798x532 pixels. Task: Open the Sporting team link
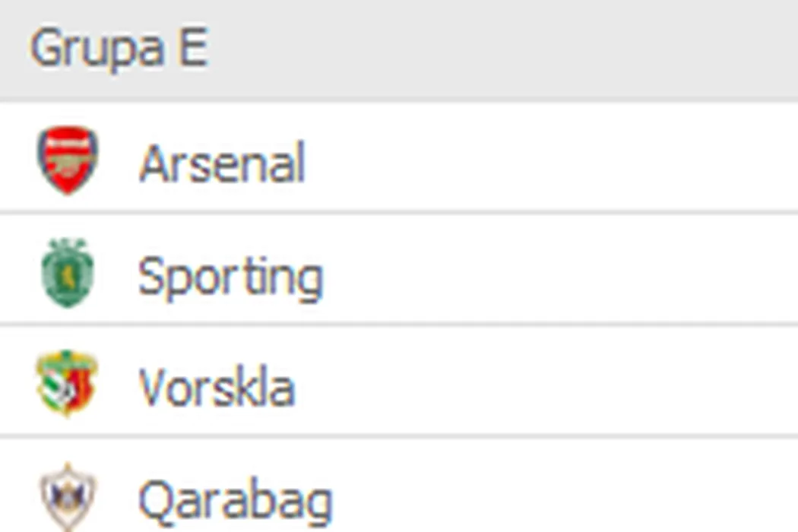pos(230,276)
